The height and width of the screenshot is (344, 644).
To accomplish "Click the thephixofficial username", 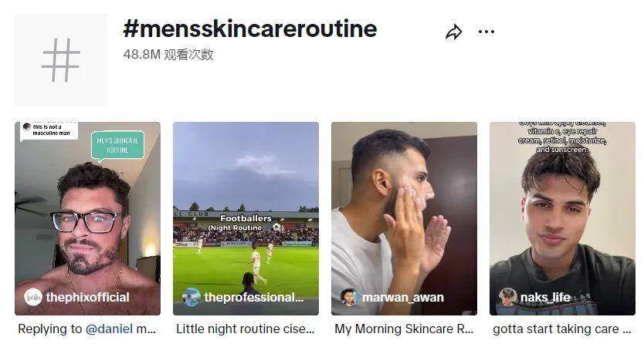I will tap(87, 297).
